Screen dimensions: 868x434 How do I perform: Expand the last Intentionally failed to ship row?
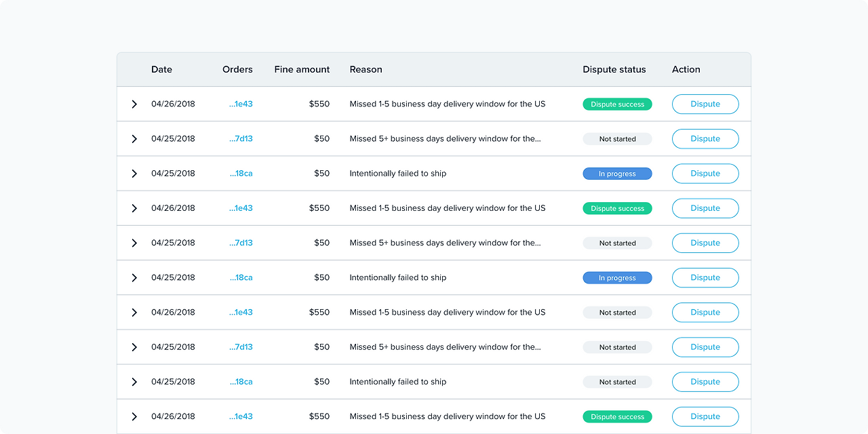tap(134, 382)
